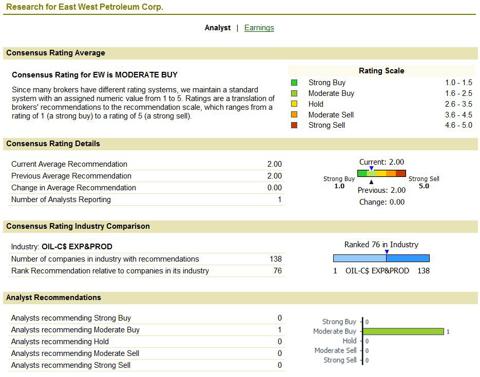Screen dimensions: 480x377
Task: Click 'Previous Average Recommendation' row label
Action: [x=71, y=176]
